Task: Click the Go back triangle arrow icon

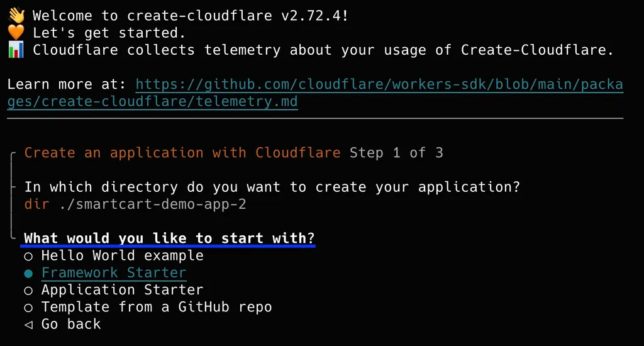Action: pyautogui.click(x=28, y=325)
